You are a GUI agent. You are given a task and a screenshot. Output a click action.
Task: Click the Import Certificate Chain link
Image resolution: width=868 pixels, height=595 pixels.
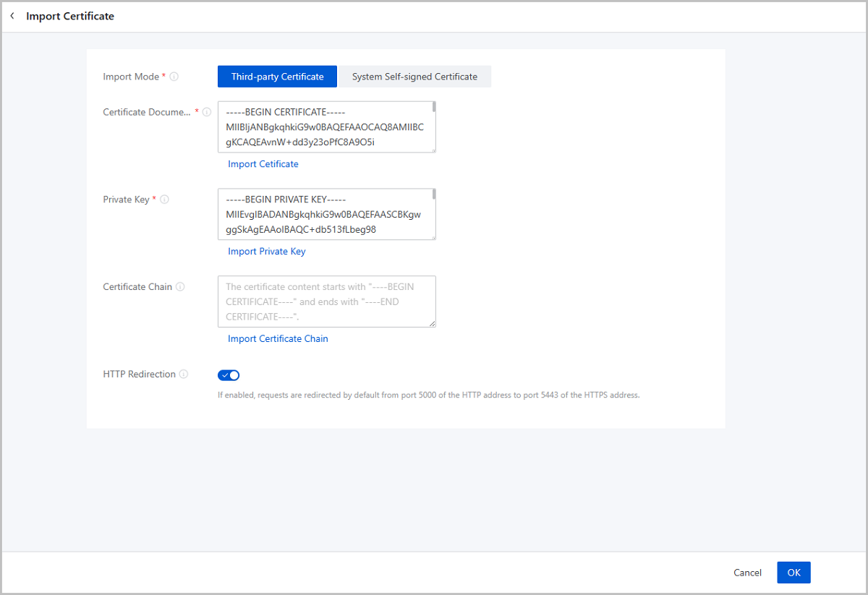coord(278,339)
